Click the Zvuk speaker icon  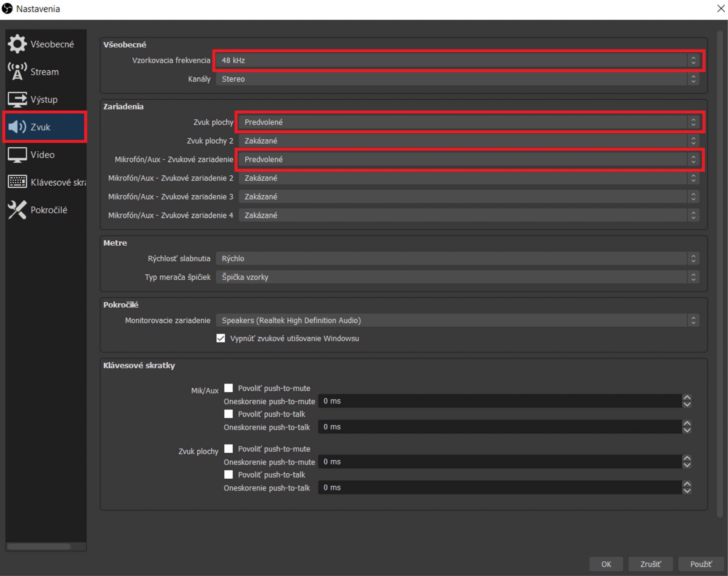pyautogui.click(x=17, y=127)
